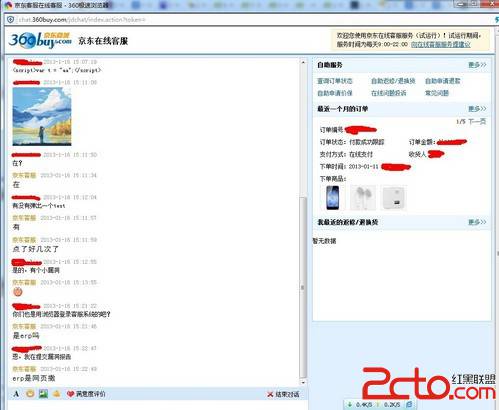
Task: Open the 自助申请价保 link
Action: coord(335,93)
